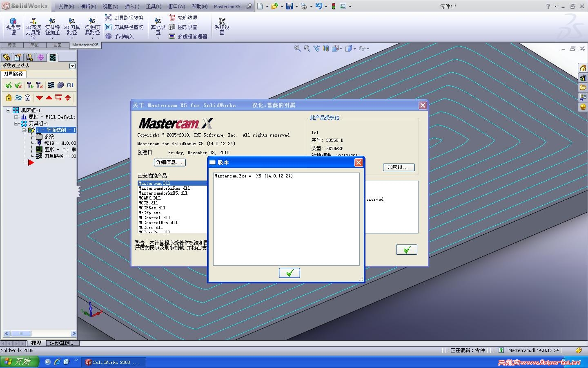Toggle toolpath display with the blue wave icon
This screenshot has height=368, width=588.
coord(18,98)
